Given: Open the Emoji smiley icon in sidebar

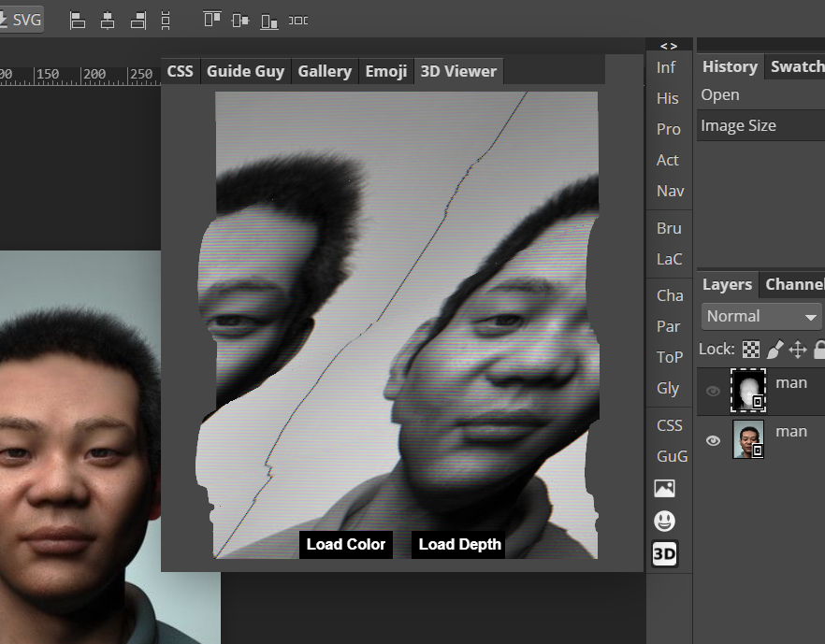Looking at the screenshot, I should tap(664, 521).
